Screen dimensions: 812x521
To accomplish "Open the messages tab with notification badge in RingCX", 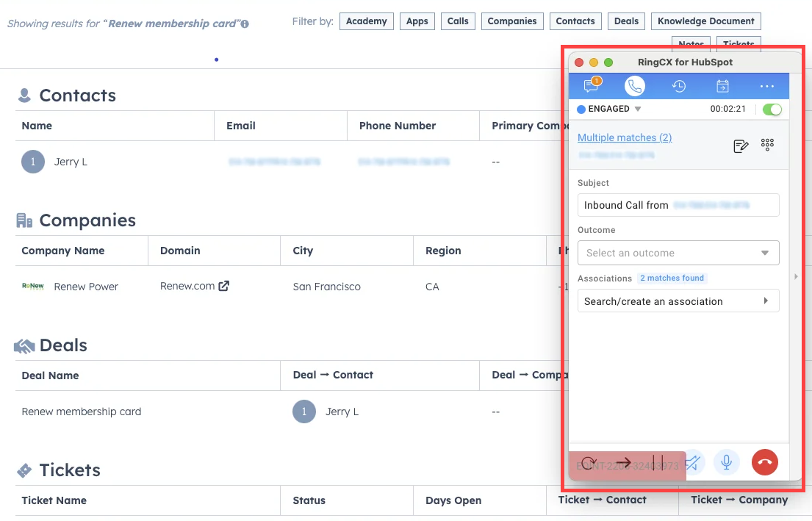I will 592,85.
